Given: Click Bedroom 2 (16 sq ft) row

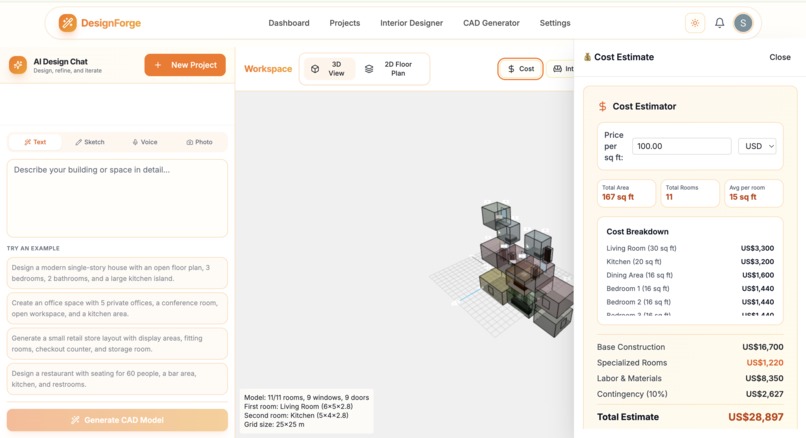Looking at the screenshot, I should pos(690,302).
